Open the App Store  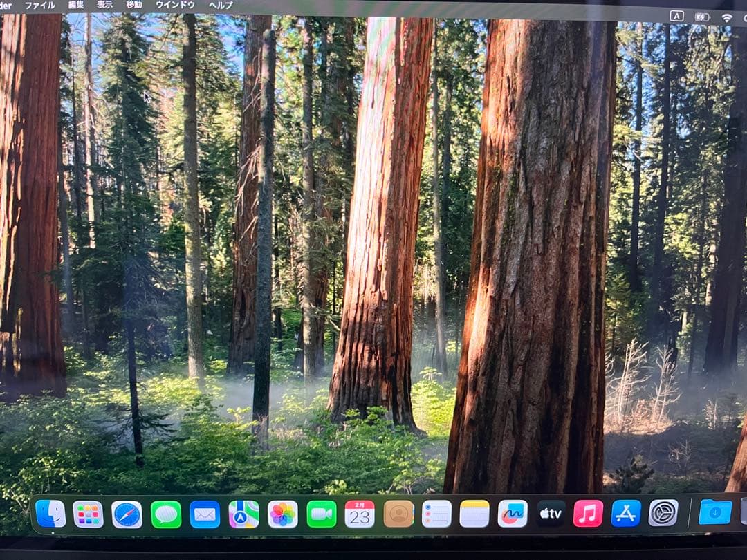(x=626, y=513)
